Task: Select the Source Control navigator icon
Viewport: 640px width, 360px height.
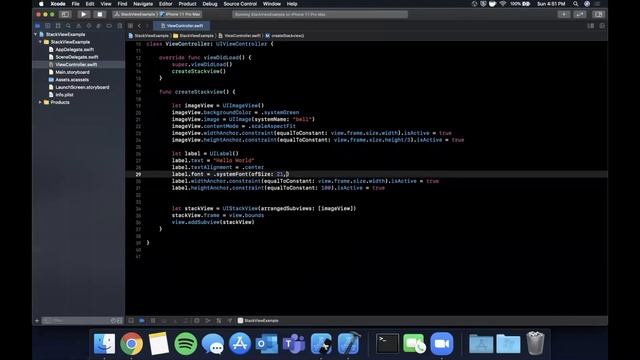Action: (47, 26)
